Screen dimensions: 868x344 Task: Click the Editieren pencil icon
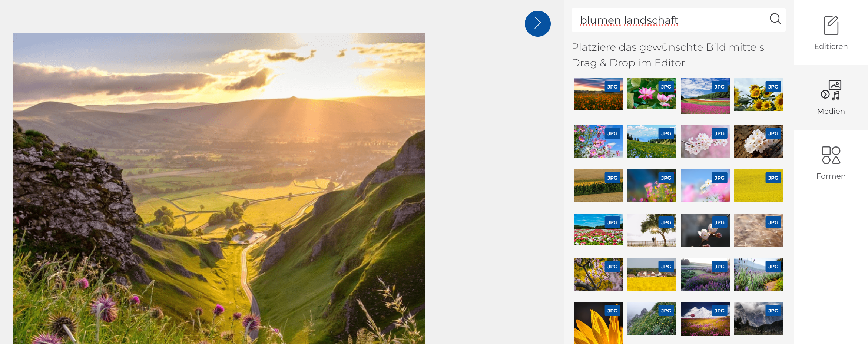pos(831,25)
